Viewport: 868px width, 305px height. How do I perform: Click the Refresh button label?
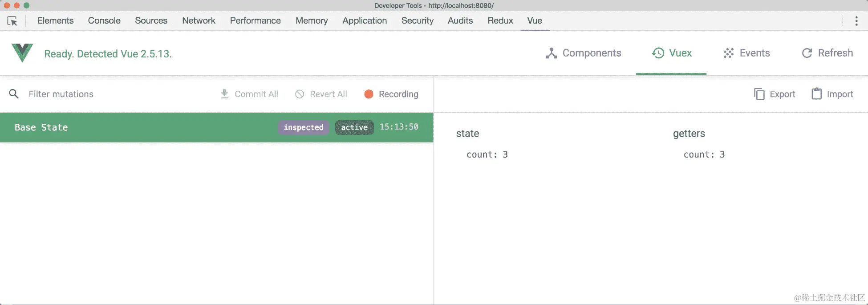coord(836,53)
